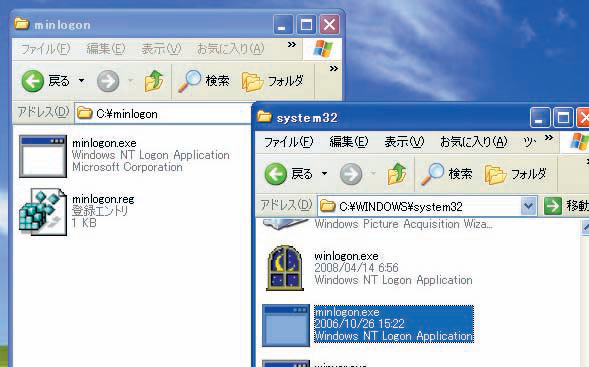
Task: Expand toolbar chevron in minlogon window
Action: click(x=334, y=69)
